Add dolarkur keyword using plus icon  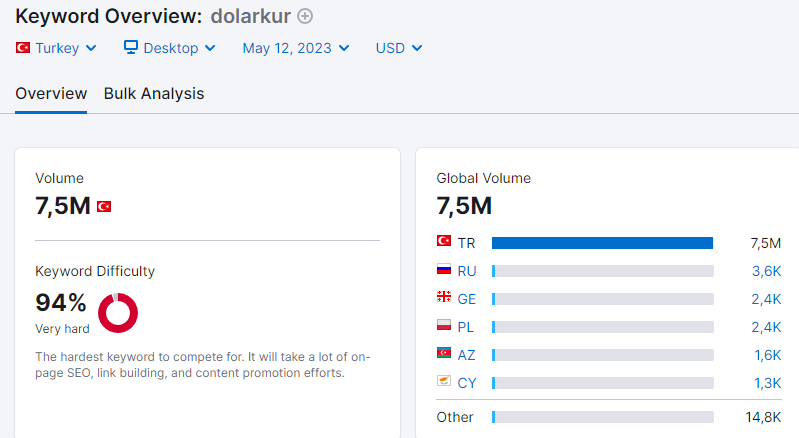(x=305, y=16)
